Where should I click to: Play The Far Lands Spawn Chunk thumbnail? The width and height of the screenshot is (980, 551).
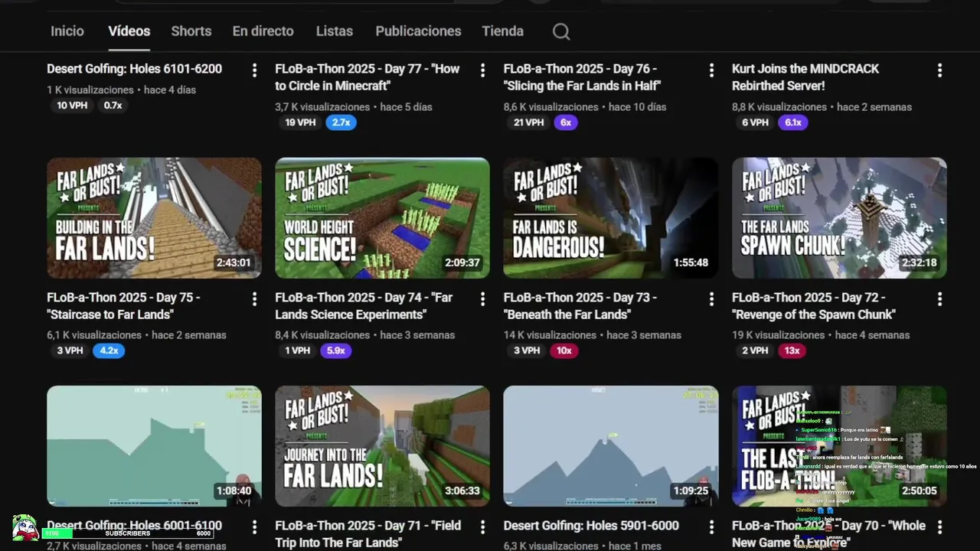pyautogui.click(x=839, y=218)
